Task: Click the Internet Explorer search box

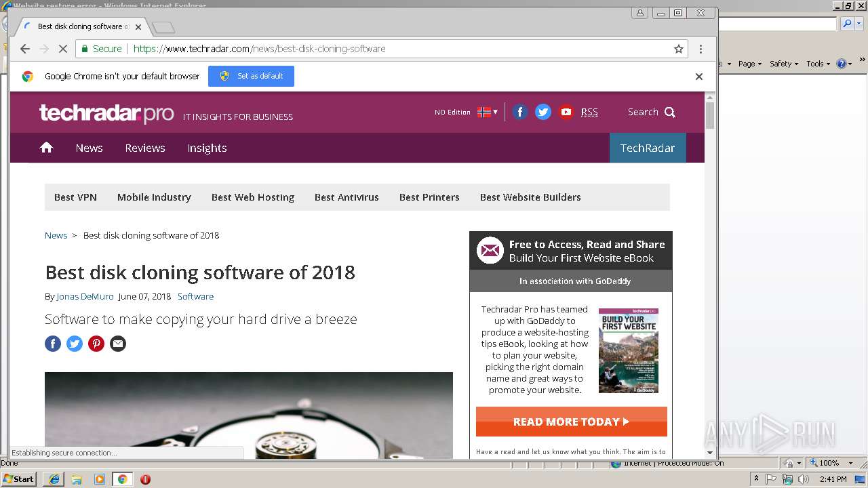Action: point(777,24)
